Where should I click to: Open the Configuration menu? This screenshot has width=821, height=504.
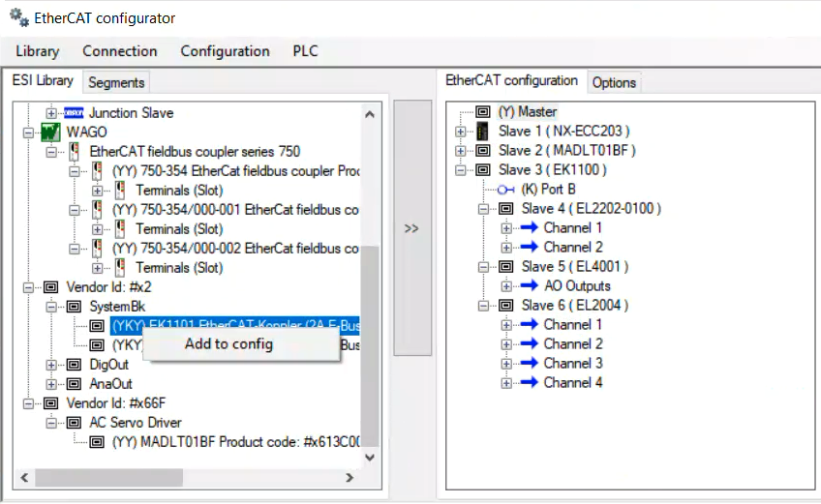225,51
